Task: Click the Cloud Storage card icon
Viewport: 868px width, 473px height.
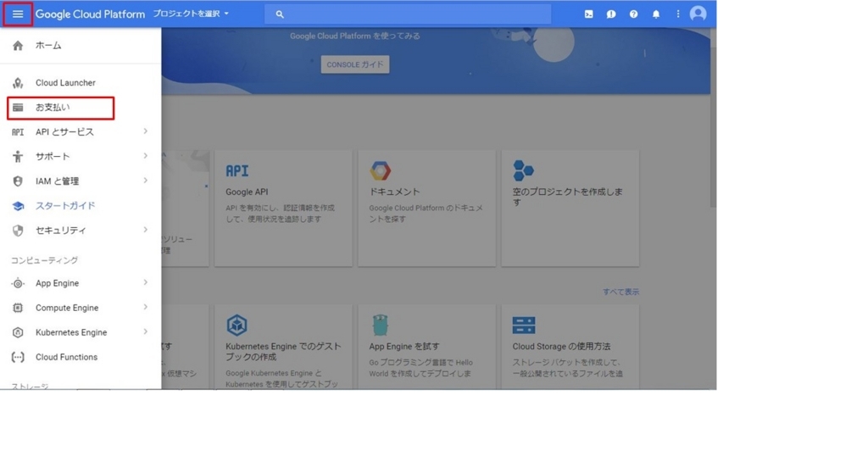Action: pyautogui.click(x=524, y=326)
